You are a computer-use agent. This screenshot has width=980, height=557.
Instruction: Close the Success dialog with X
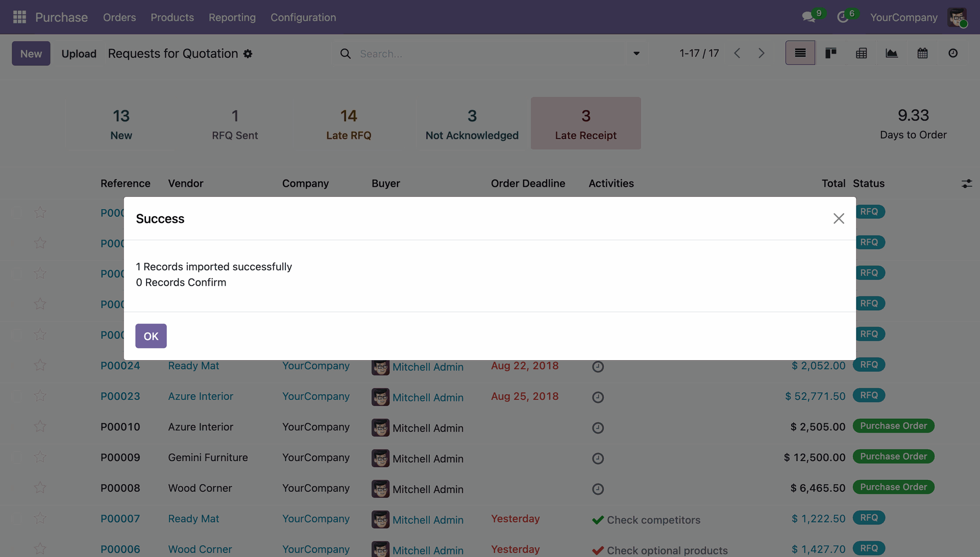(839, 218)
